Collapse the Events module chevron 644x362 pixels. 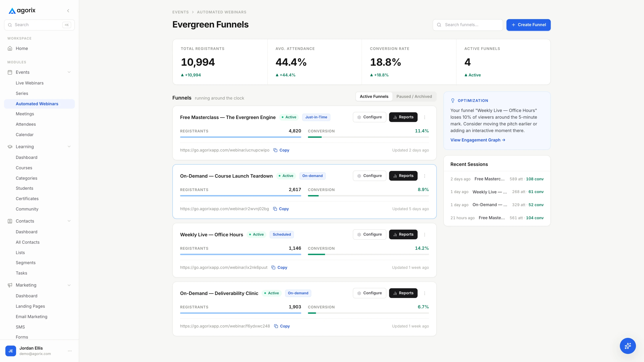click(x=69, y=72)
